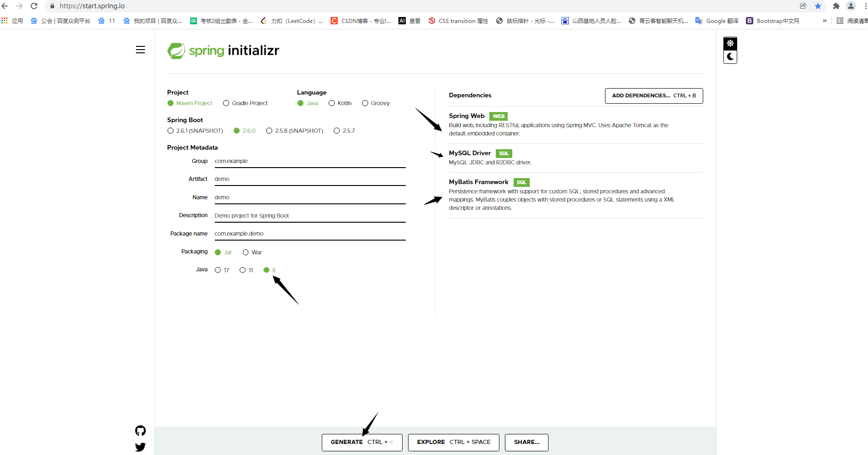
Task: Open the Twitter bird icon link
Action: 140,447
